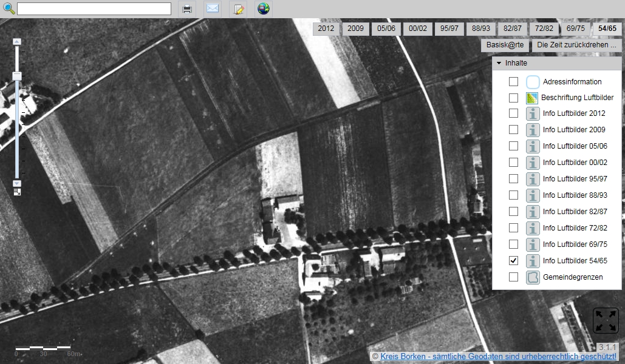
Task: Select the 88/93 imagery tab
Action: pyautogui.click(x=481, y=29)
